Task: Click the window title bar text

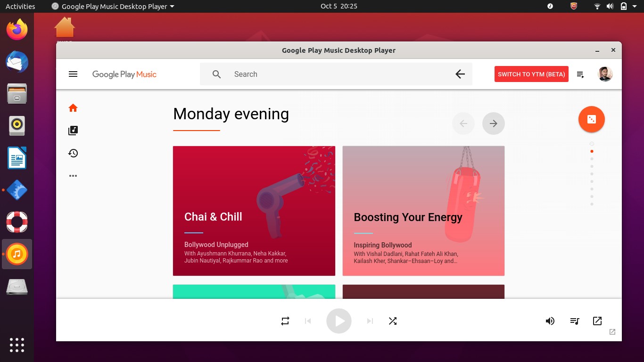Action: (x=339, y=50)
